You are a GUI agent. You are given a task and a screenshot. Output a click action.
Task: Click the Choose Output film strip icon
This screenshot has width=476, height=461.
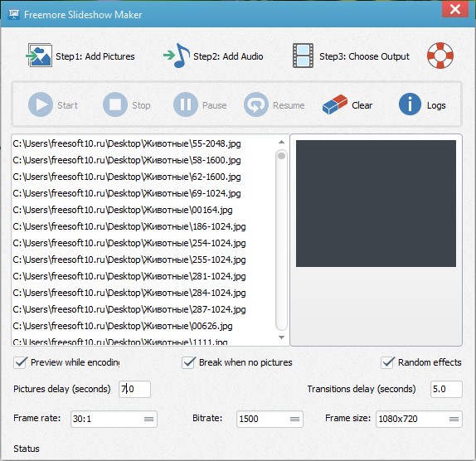tap(303, 56)
